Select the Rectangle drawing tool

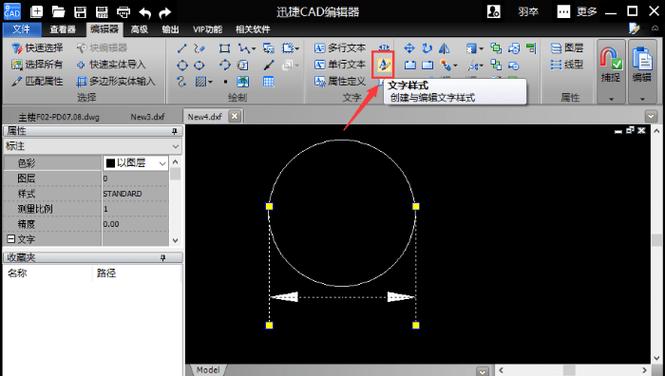(x=224, y=48)
